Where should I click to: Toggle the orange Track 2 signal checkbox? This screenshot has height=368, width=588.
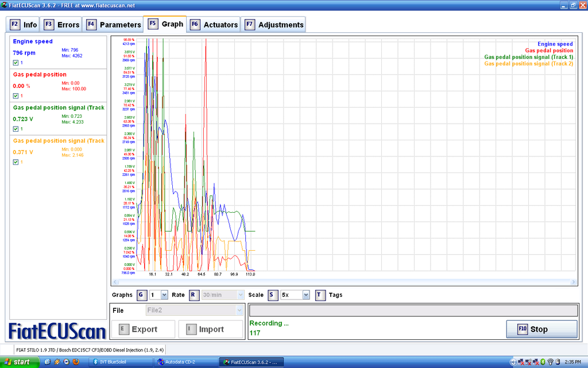point(16,162)
